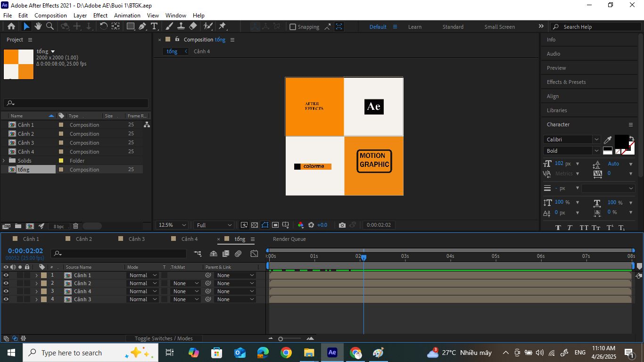Open the Bold font style dropdown
This screenshot has height=362, width=644.
(x=572, y=151)
